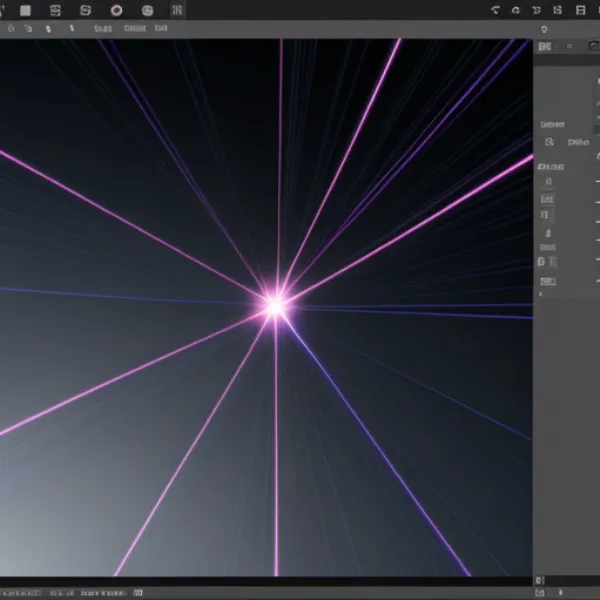The image size is (600, 600).
Task: Click the filled disc icon in top toolbar
Action: 147,10
